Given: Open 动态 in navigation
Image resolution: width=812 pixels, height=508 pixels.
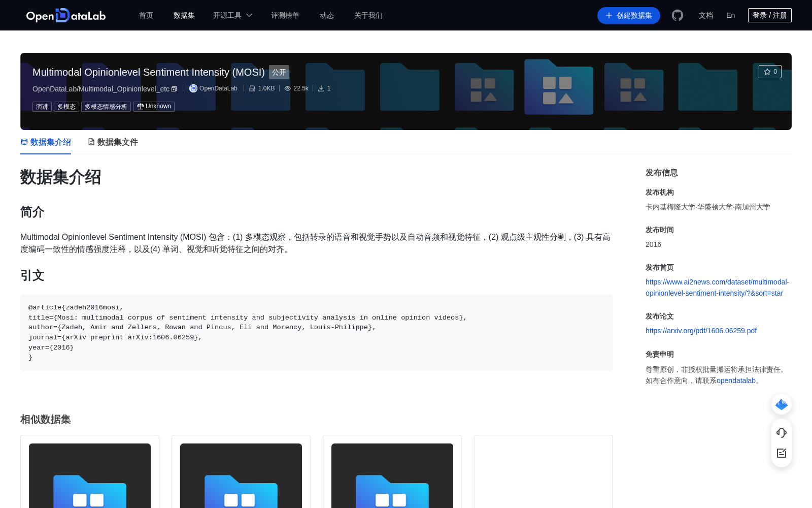Looking at the screenshot, I should coord(327,15).
